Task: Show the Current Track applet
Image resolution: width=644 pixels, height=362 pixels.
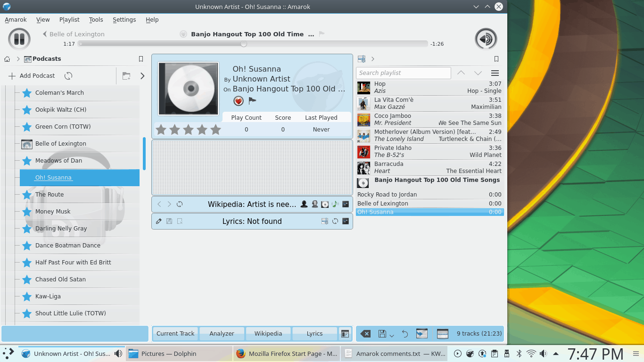Action: pyautogui.click(x=175, y=334)
